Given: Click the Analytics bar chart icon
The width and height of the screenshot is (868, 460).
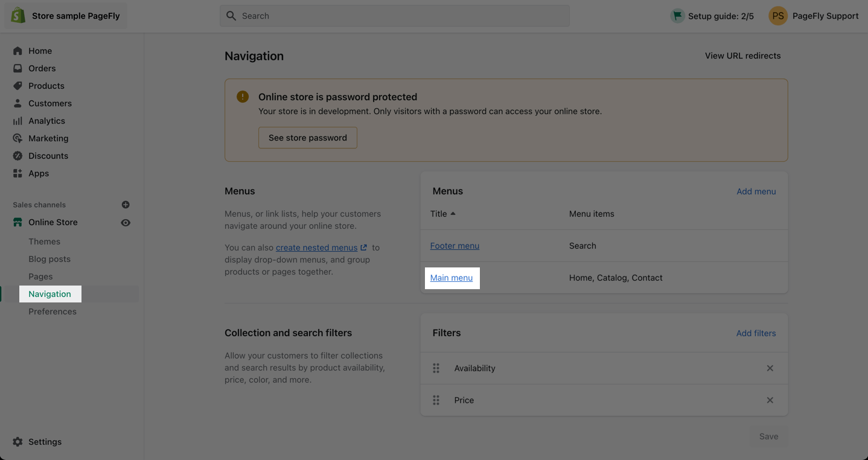Looking at the screenshot, I should [x=18, y=121].
